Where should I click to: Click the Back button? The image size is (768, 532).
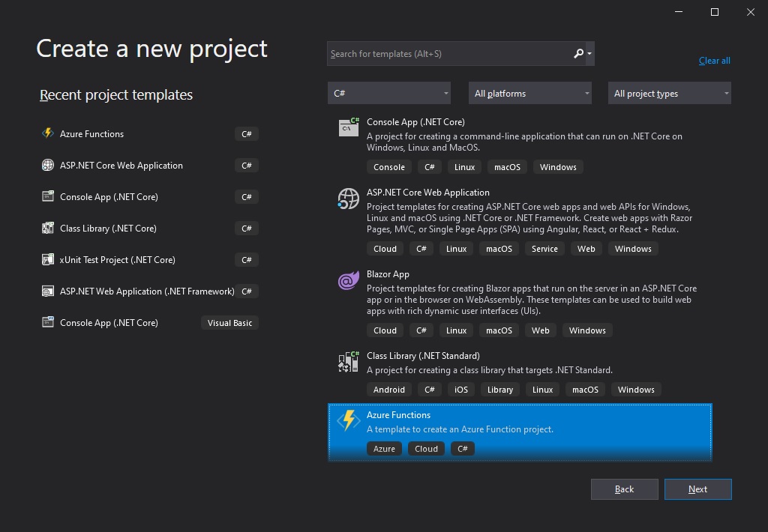point(624,489)
